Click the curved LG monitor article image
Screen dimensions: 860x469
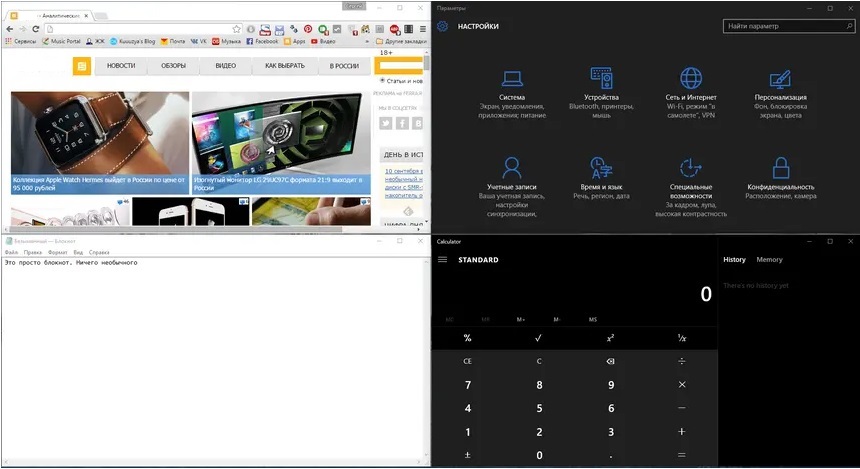tap(280, 135)
